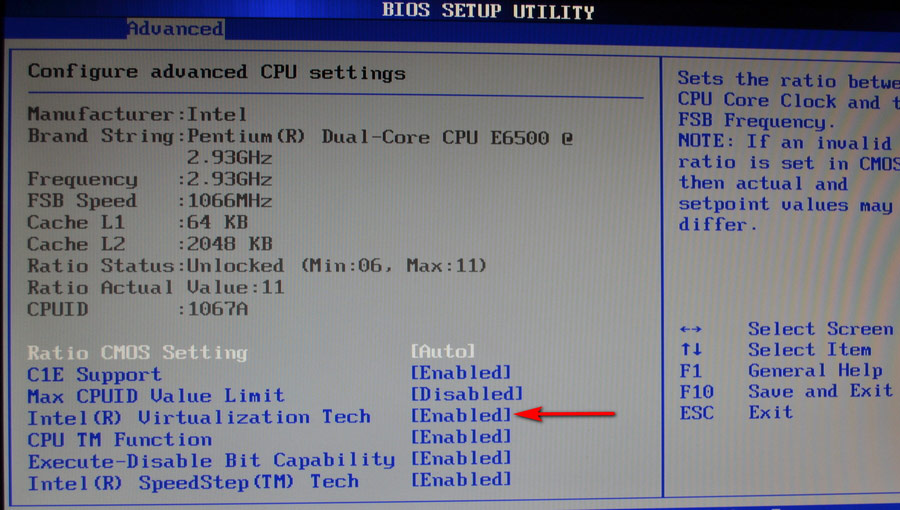Viewport: 900px width, 510px height.
Task: Click the Ratio Actual Value:11 row
Action: pyautogui.click(x=156, y=287)
